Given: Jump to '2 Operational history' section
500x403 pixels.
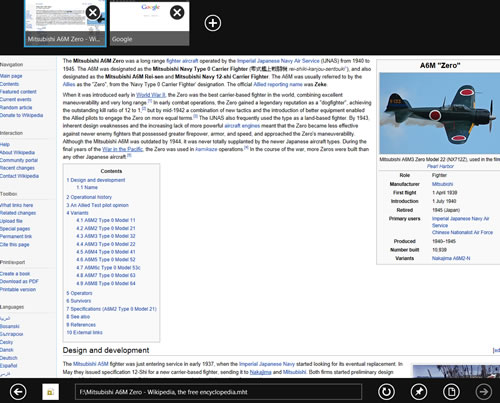Looking at the screenshot, I should [89, 197].
